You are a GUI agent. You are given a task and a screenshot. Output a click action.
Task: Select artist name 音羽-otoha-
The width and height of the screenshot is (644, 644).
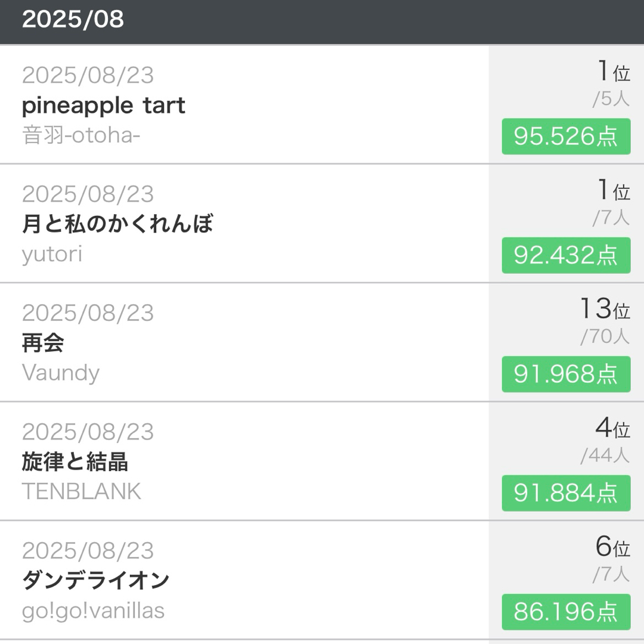(x=81, y=135)
